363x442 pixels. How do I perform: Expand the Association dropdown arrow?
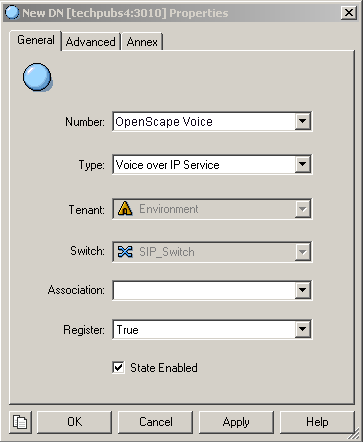pos(302,290)
